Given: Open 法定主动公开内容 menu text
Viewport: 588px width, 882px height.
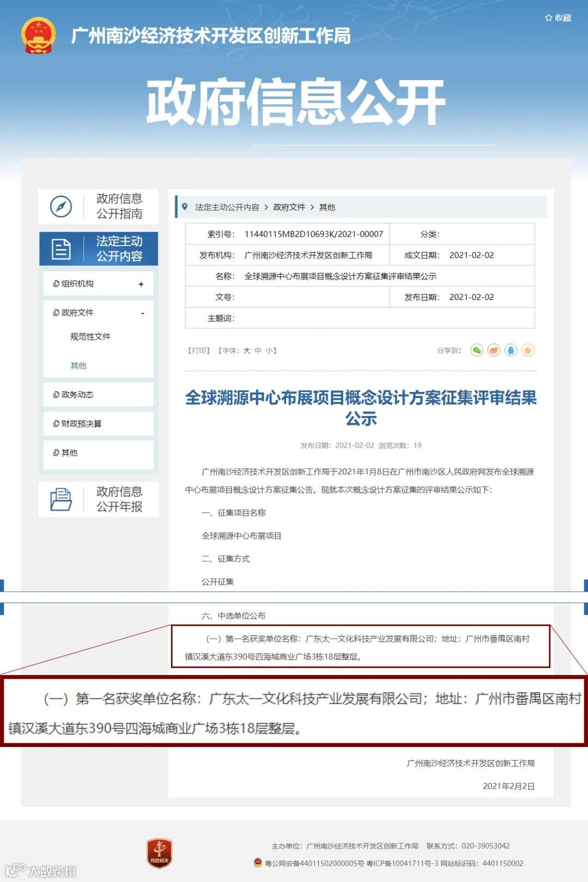Looking at the screenshot, I should [119, 249].
